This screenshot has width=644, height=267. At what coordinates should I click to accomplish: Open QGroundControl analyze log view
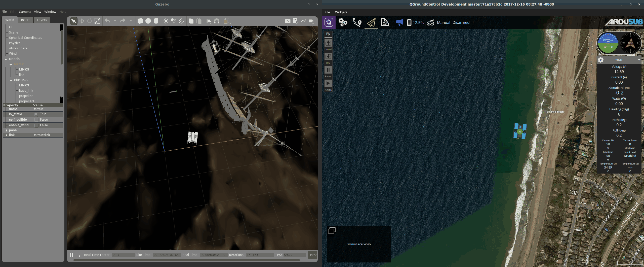click(385, 22)
